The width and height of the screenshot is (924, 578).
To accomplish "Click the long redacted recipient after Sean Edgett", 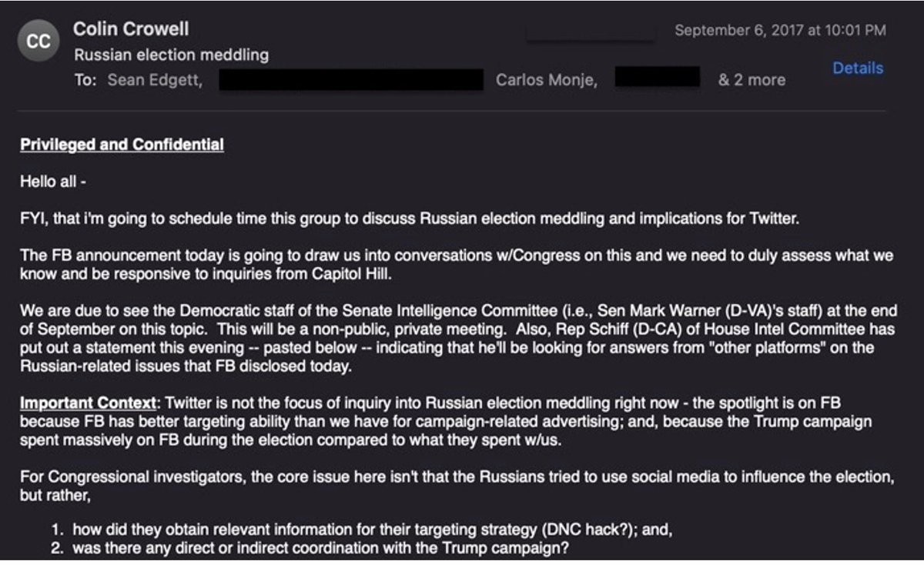I will pyautogui.click(x=350, y=80).
